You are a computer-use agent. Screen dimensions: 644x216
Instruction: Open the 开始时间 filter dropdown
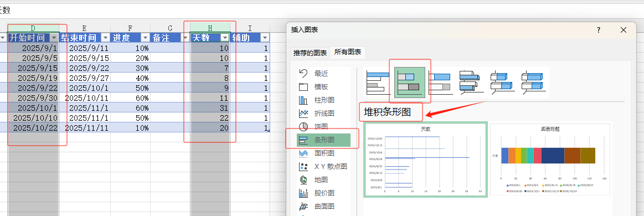click(54, 38)
